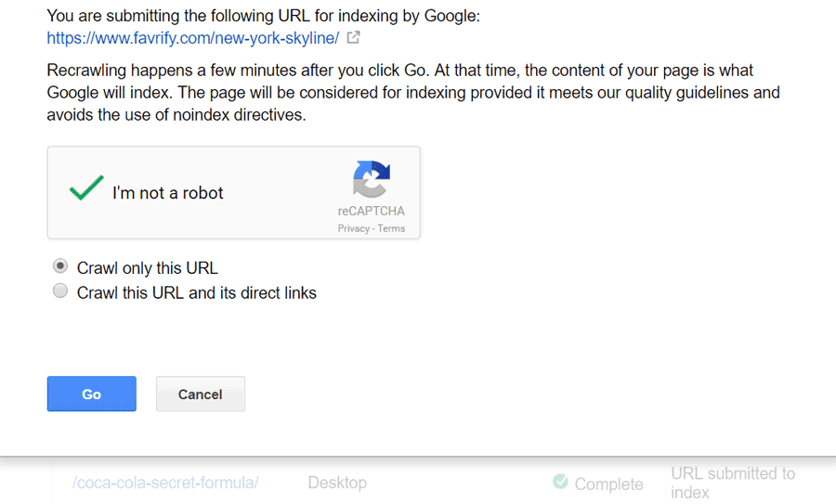
Task: Click the 'Complete' status text
Action: pos(608,484)
